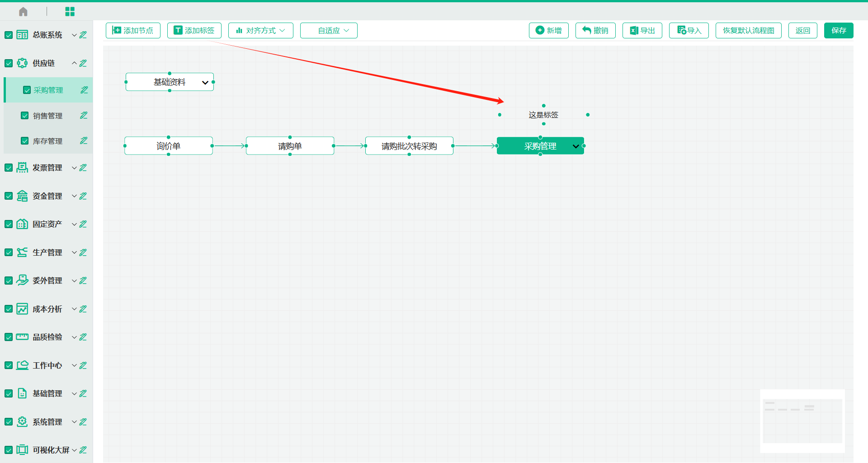Expand the 委外管理 menu chevron
Viewport: 868px width, 463px height.
pyautogui.click(x=74, y=281)
